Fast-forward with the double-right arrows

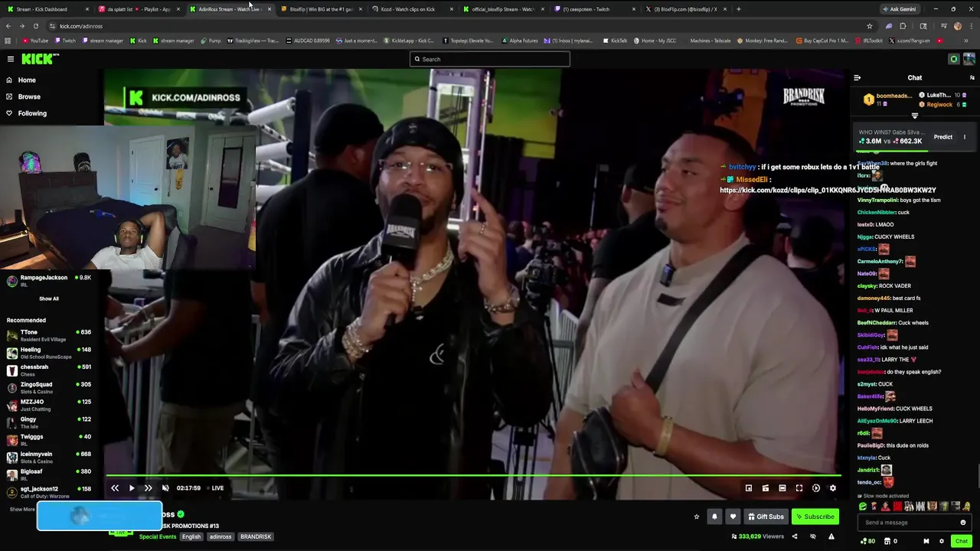pos(149,488)
